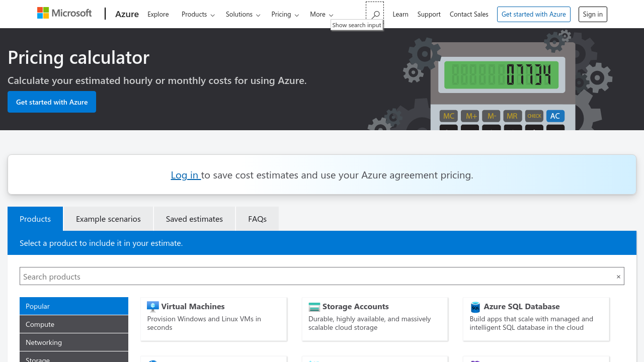The width and height of the screenshot is (644, 362).
Task: Expand the More navigation menu
Action: [321, 14]
